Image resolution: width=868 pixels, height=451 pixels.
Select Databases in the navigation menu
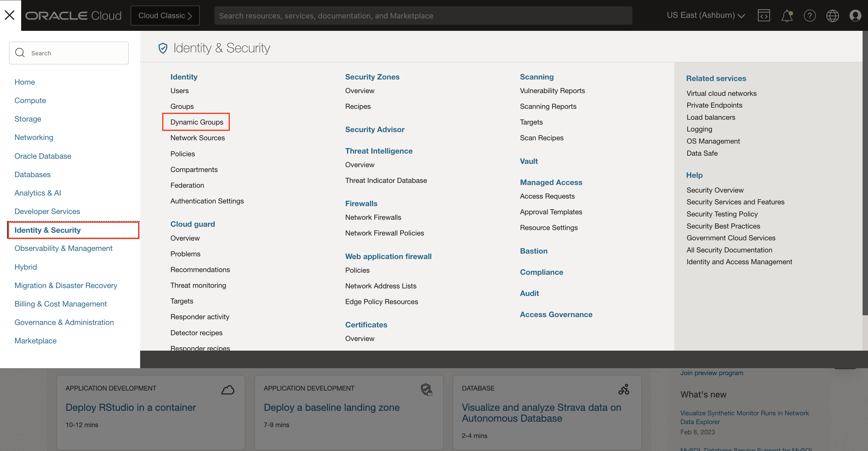32,174
